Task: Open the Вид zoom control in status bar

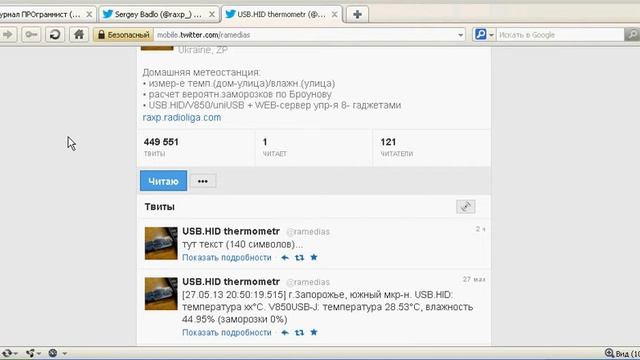Action: (x=622, y=353)
